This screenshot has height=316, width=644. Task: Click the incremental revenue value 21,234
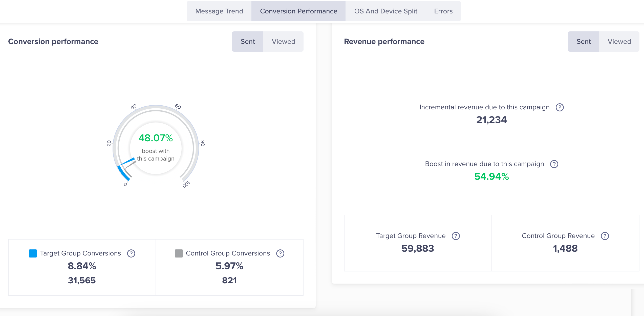click(491, 120)
